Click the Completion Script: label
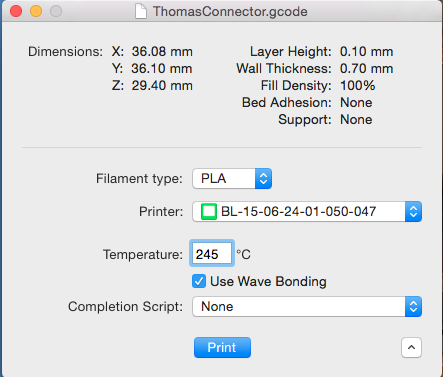 (125, 307)
